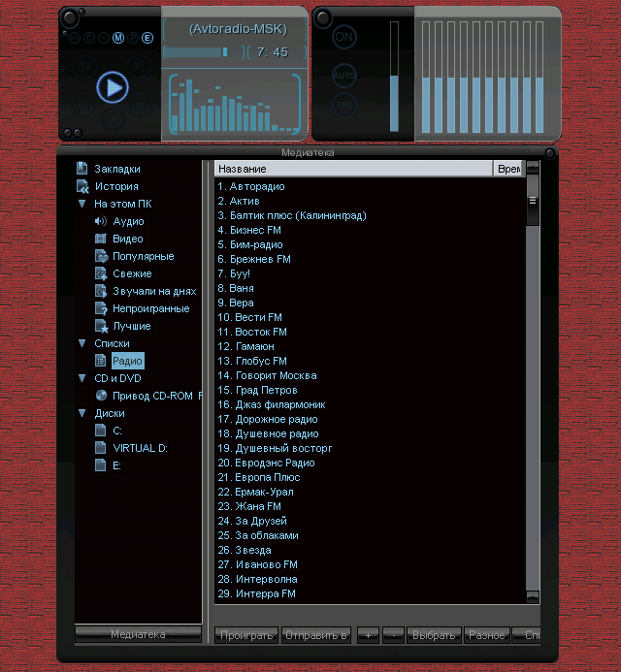Toggle the round E equalizer button
The image size is (621, 672).
point(147,38)
